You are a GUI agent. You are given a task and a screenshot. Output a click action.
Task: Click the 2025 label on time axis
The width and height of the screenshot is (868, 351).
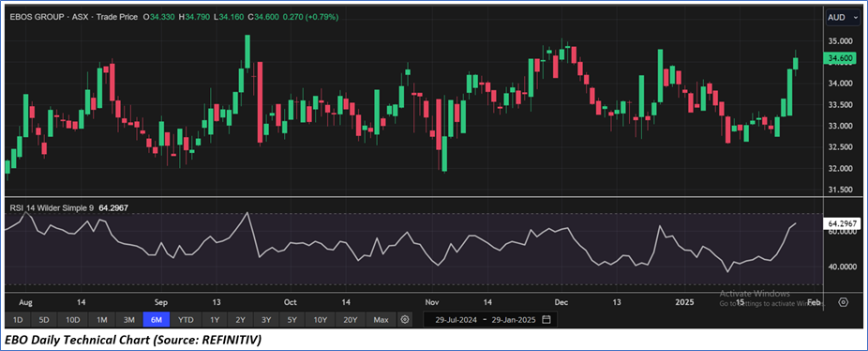click(x=684, y=303)
